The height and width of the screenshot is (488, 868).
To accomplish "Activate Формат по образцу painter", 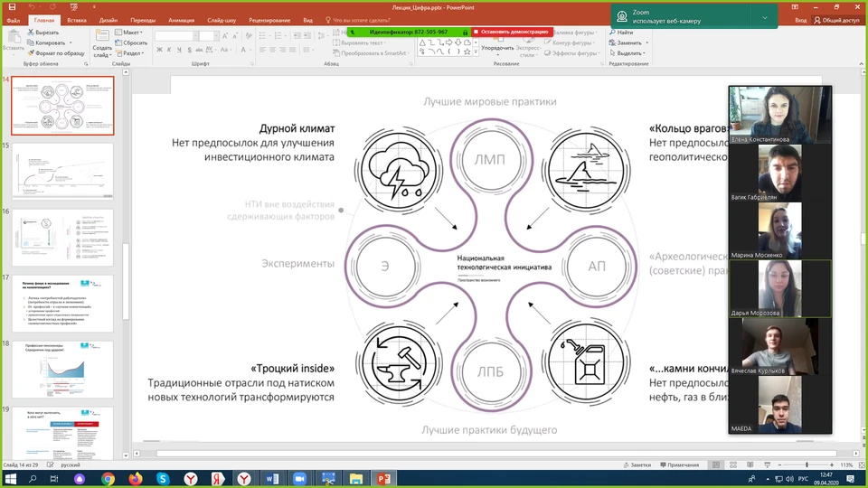I will (x=55, y=53).
